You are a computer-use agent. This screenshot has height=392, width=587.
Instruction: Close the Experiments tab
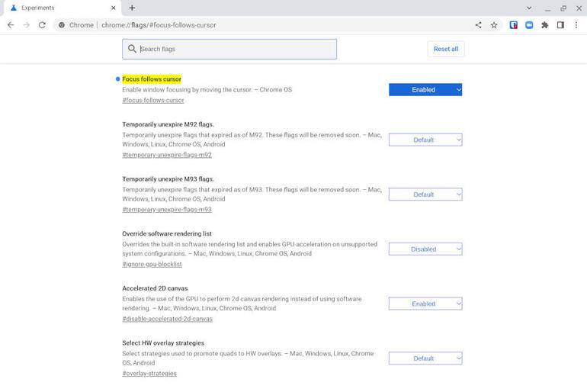point(114,8)
